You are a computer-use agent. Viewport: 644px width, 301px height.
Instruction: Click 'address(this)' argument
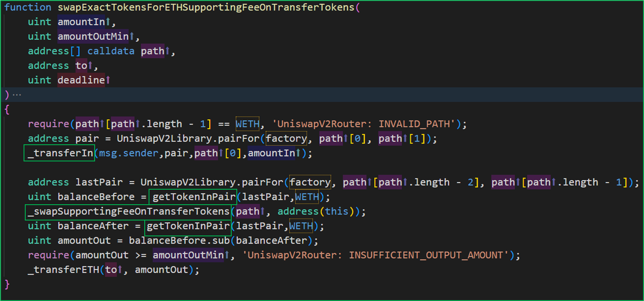tap(316, 212)
